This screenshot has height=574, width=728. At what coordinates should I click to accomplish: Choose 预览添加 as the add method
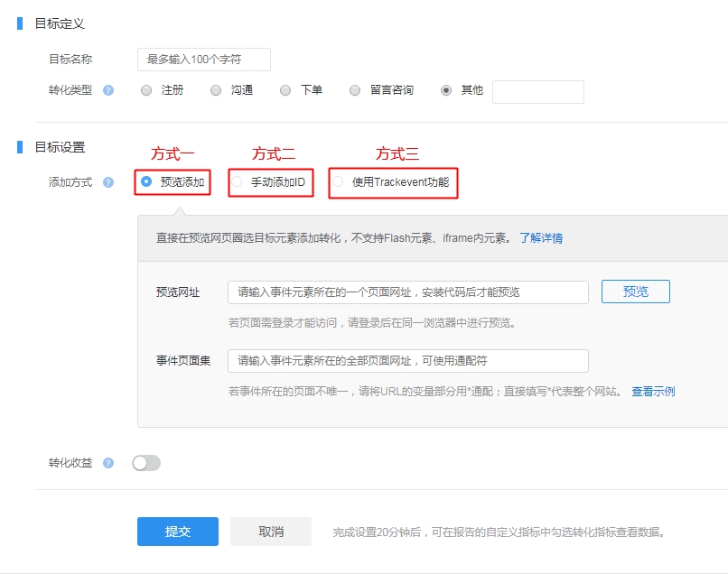[x=146, y=182]
